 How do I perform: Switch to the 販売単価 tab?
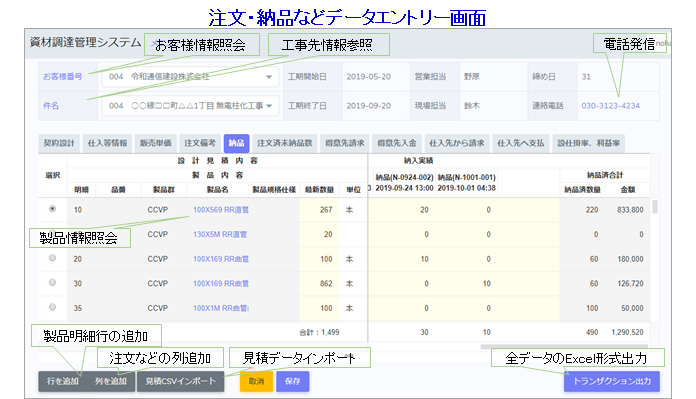[x=155, y=143]
